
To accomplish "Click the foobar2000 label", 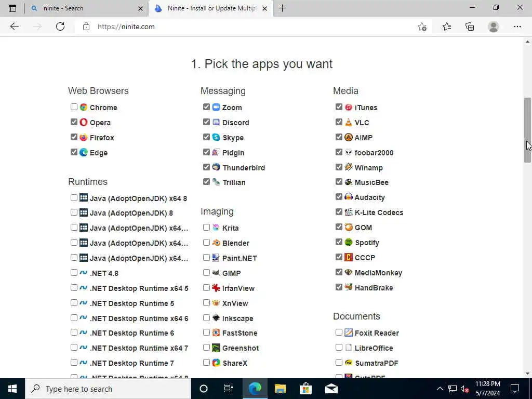I will tap(374, 153).
